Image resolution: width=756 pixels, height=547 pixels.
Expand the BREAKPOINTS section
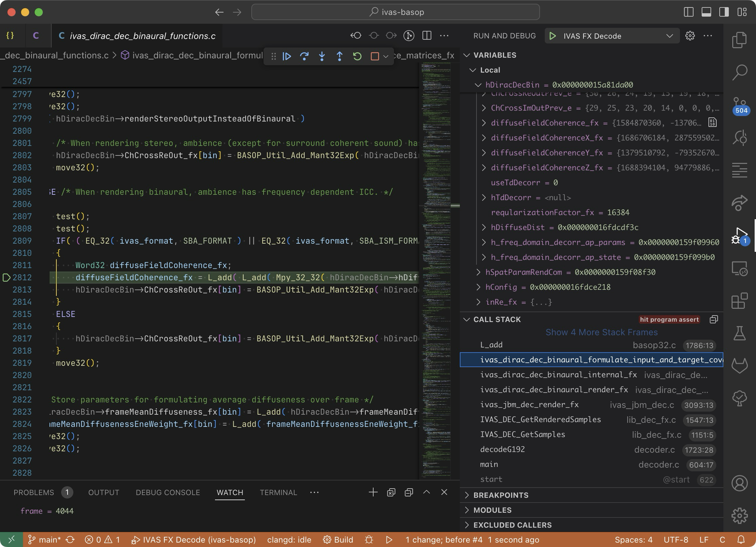pyautogui.click(x=501, y=495)
